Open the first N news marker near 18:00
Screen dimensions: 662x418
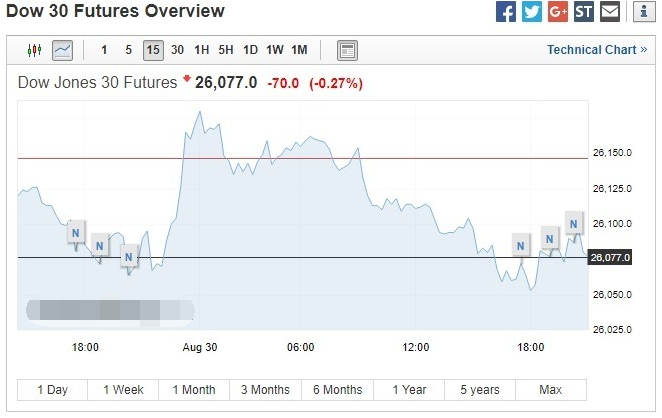point(76,233)
